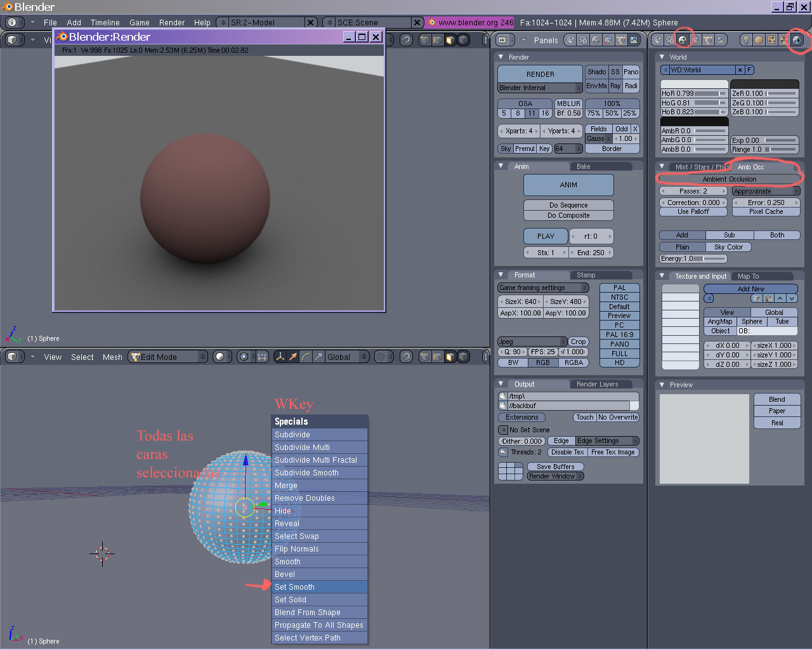Screen dimensions: 812x650
Task: Toggle the Ambient Occlusion button
Action: point(730,179)
